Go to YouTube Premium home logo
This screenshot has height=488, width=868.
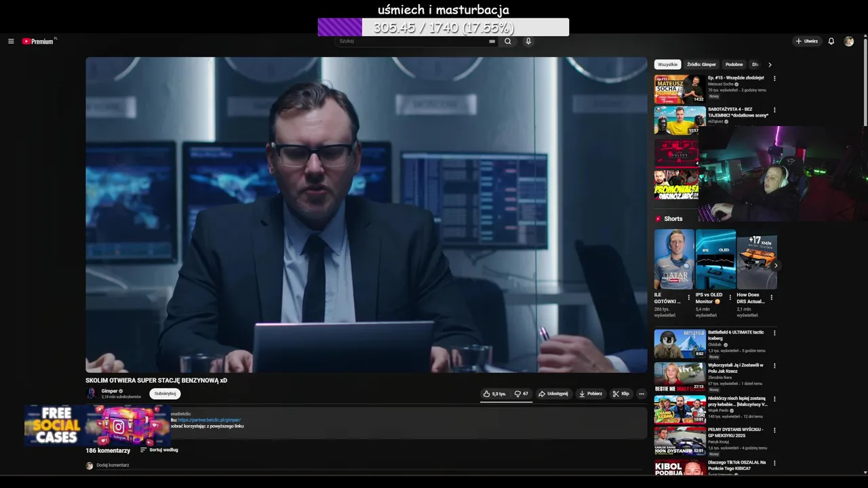tap(39, 41)
